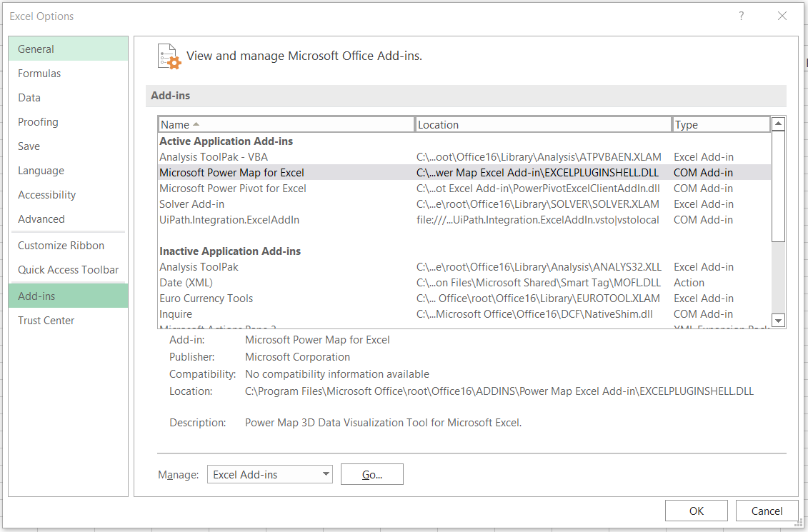Open the Manage dropdown list
Screen dimensions: 808x532
click(x=326, y=474)
